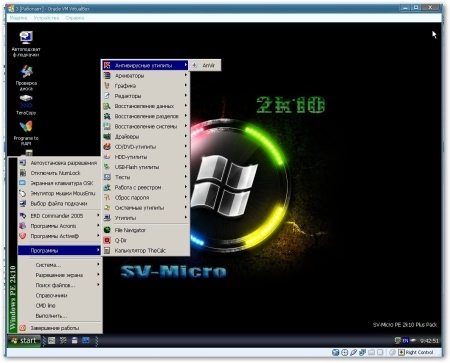Click the blue fourth quick launch icon
450x363 pixels.
(86, 340)
